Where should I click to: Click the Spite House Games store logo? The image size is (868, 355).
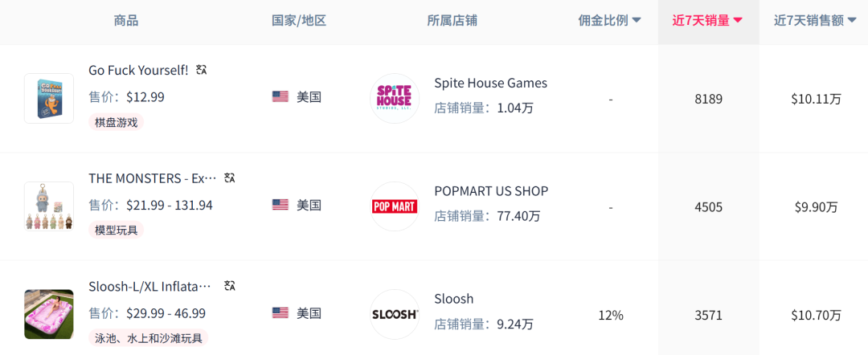(395, 98)
